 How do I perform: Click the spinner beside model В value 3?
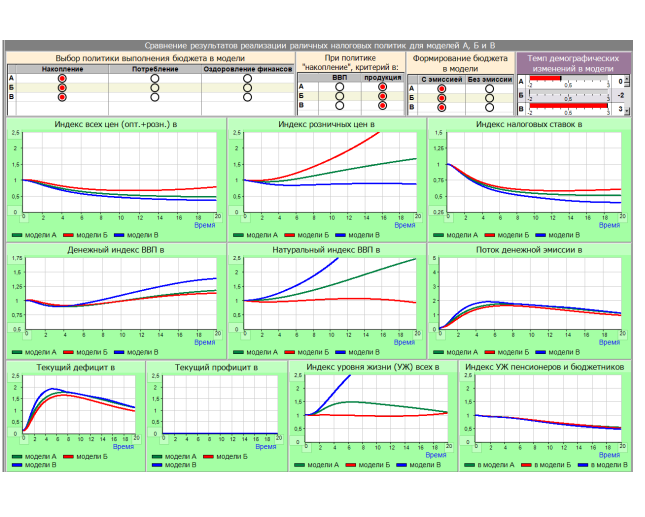pyautogui.click(x=628, y=109)
